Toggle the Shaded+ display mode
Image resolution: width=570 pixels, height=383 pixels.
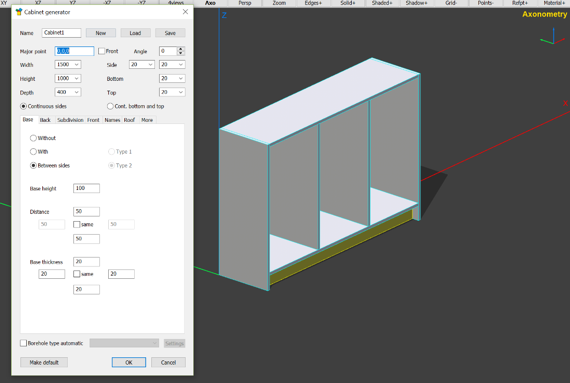tap(382, 3)
